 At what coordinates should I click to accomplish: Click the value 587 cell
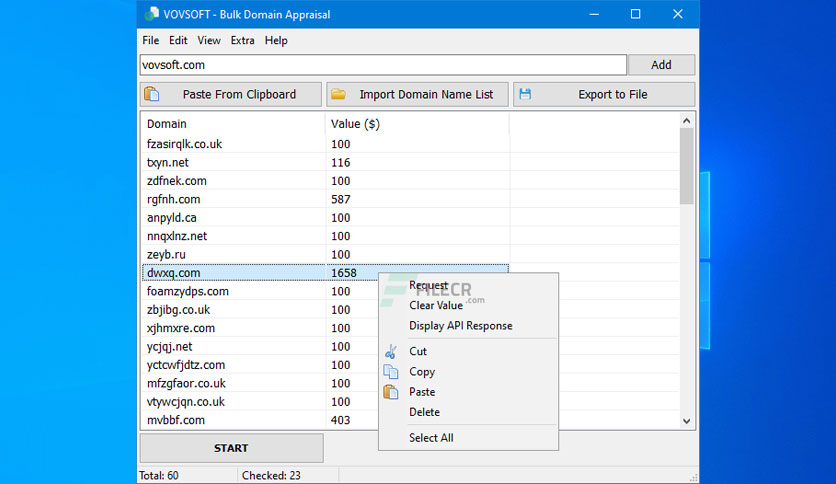(341, 199)
